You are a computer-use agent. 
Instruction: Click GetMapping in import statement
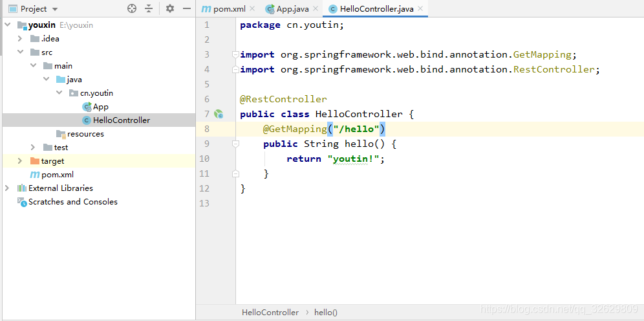click(x=542, y=54)
